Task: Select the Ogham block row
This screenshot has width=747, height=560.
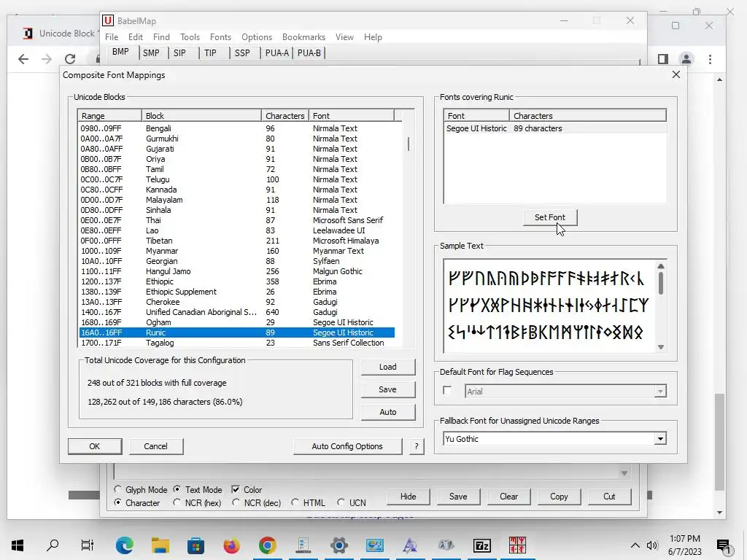Action: [237, 322]
